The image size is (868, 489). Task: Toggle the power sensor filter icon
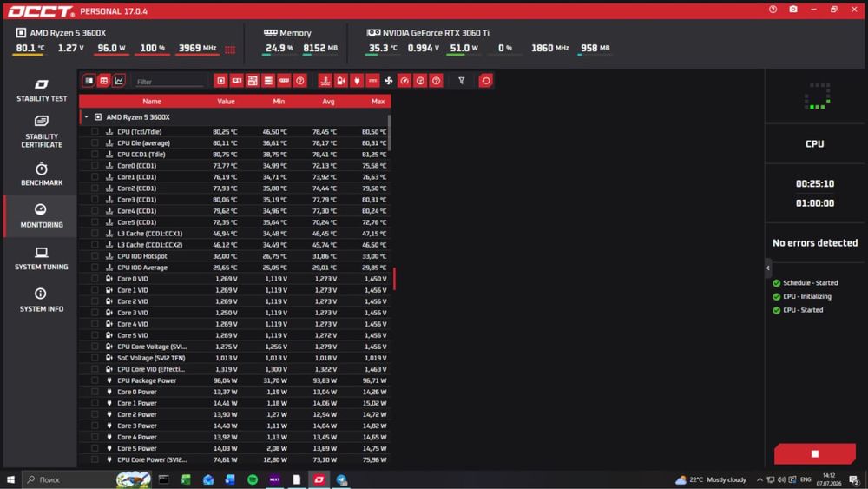pyautogui.click(x=357, y=81)
